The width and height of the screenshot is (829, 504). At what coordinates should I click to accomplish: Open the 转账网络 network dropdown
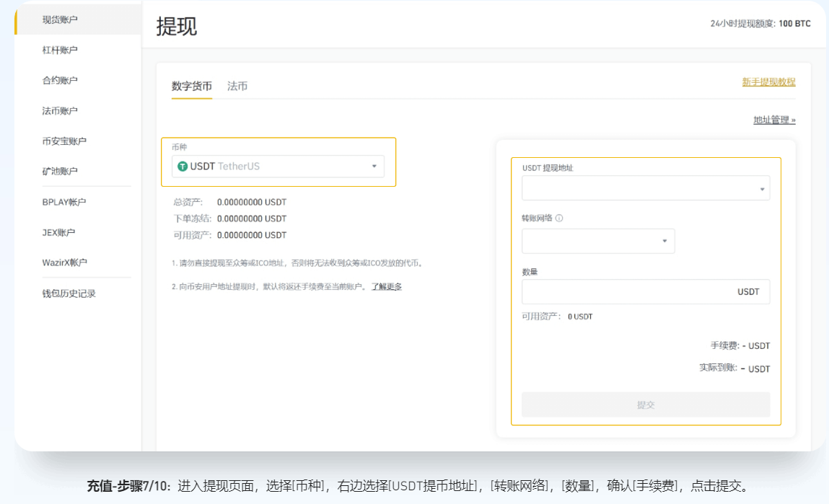(597, 242)
